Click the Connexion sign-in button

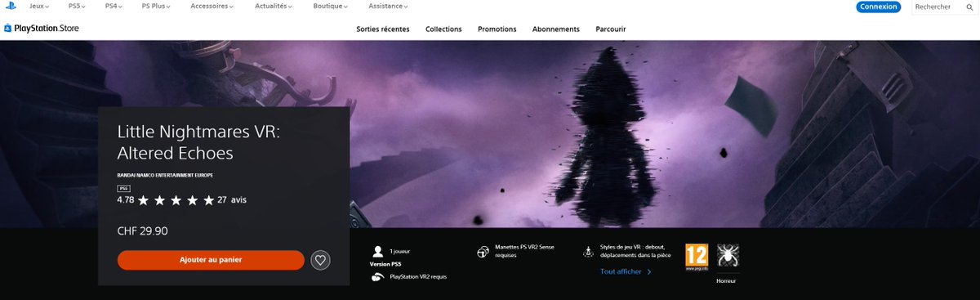click(x=878, y=7)
